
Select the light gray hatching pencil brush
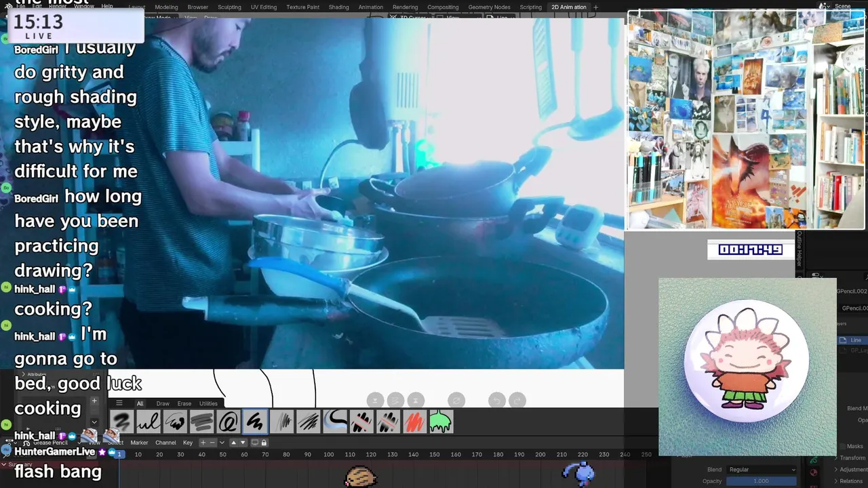(x=282, y=422)
